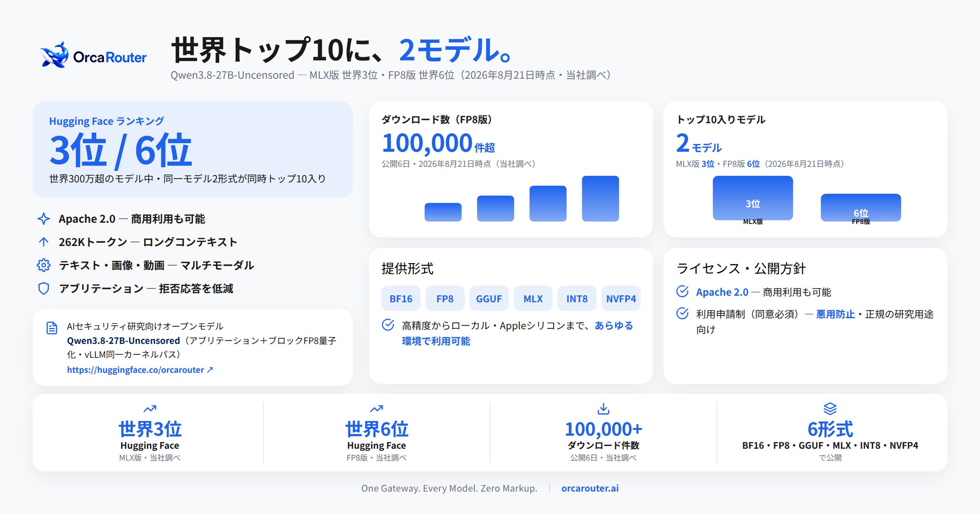Click the 公開6日・2026年8月21日時点 caption
980x514 pixels.
(x=458, y=164)
